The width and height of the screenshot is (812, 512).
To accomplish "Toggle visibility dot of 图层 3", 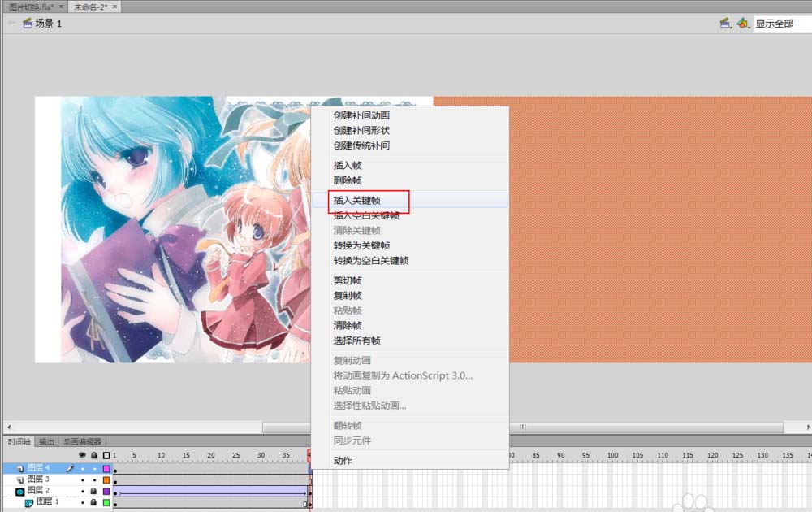I will coord(82,479).
